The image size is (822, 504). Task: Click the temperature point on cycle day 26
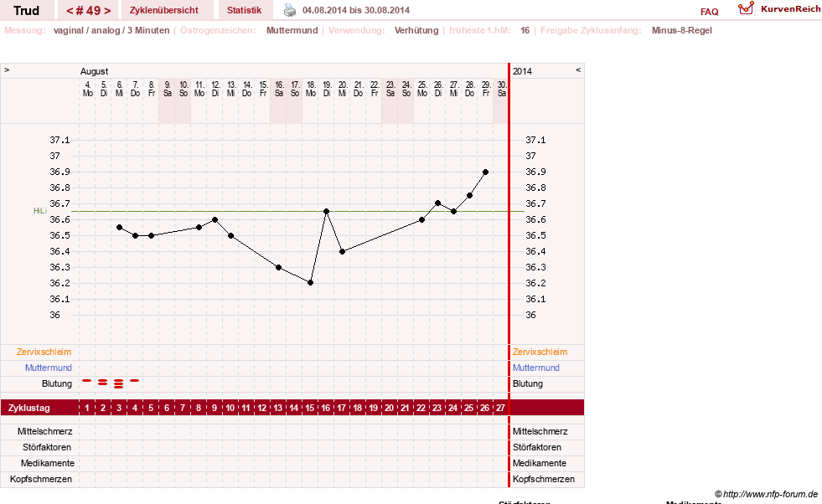coord(485,172)
